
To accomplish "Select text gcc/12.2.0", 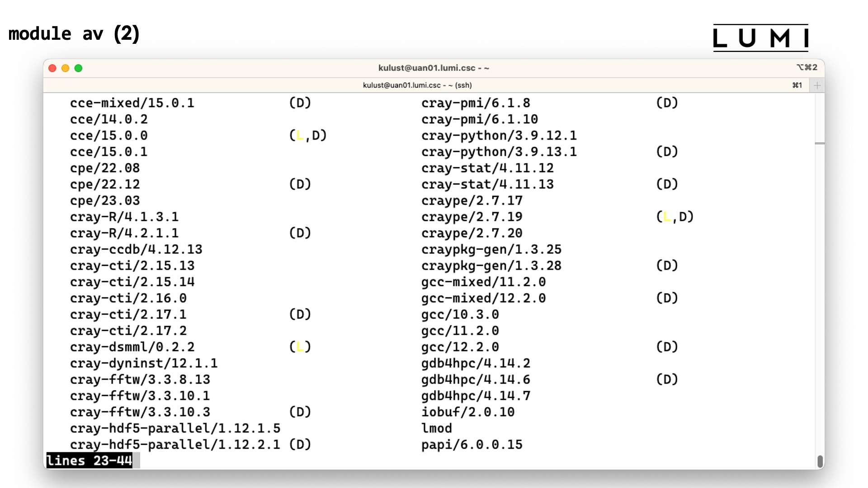I will (460, 347).
